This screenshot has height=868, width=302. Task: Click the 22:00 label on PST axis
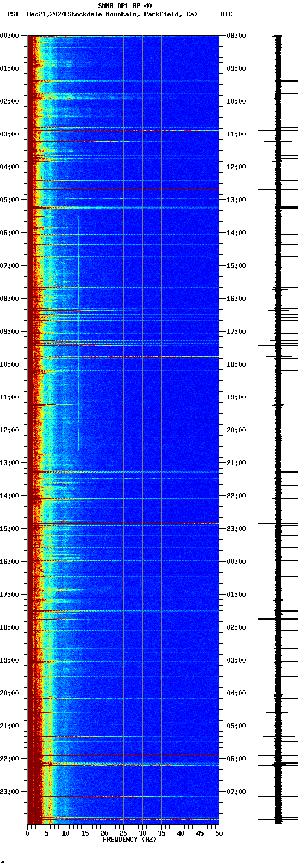click(x=9, y=759)
